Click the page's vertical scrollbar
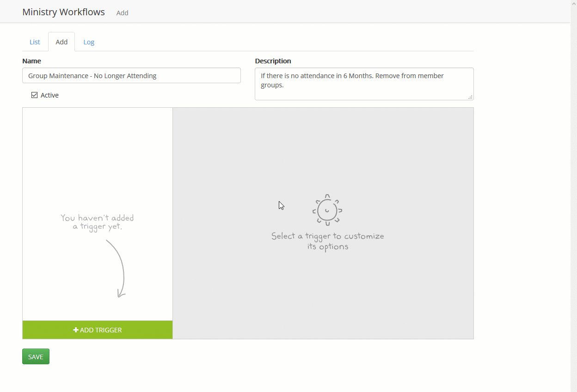This screenshot has height=392, width=577. coord(573,185)
